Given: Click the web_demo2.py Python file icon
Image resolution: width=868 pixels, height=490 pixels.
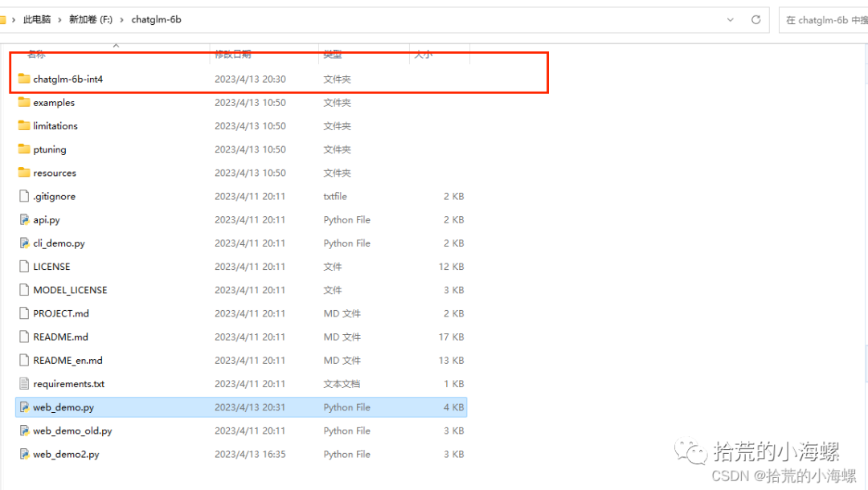Looking at the screenshot, I should 24,454.
